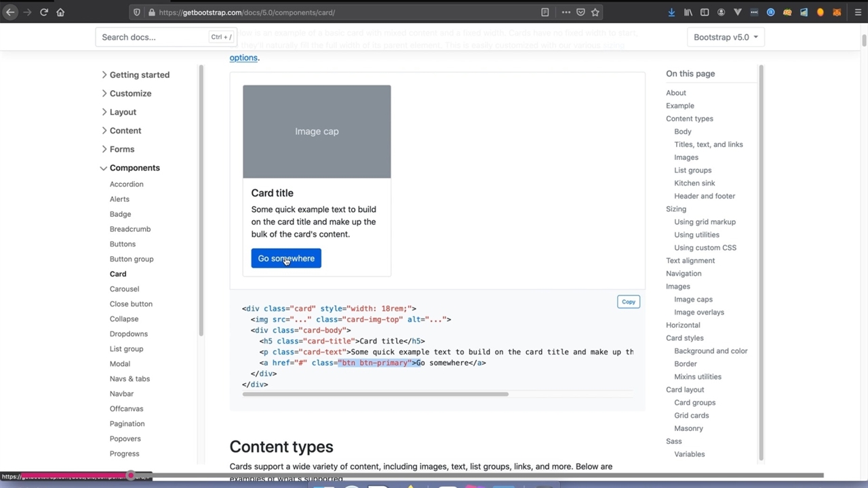Screen dimensions: 868x488
Task: Open tracking protection shield in address bar
Action: 137,12
